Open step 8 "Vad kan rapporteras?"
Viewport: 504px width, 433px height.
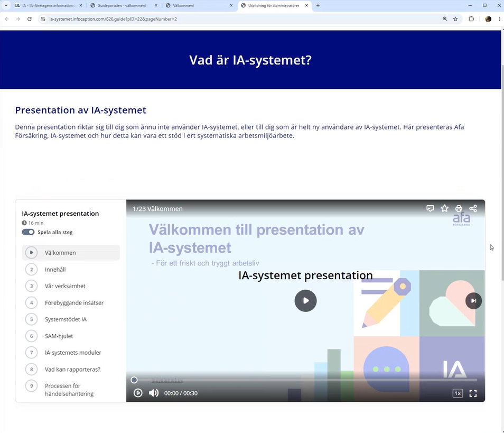click(71, 370)
